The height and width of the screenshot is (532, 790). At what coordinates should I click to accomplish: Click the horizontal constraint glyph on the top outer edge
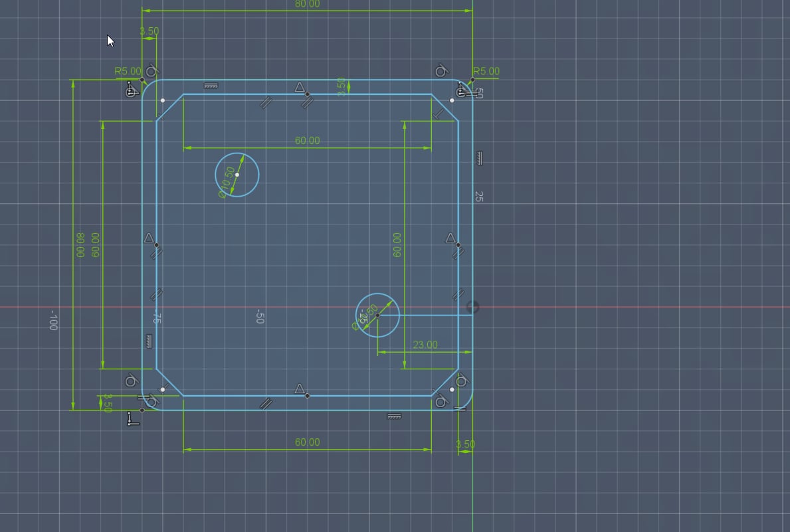point(211,86)
